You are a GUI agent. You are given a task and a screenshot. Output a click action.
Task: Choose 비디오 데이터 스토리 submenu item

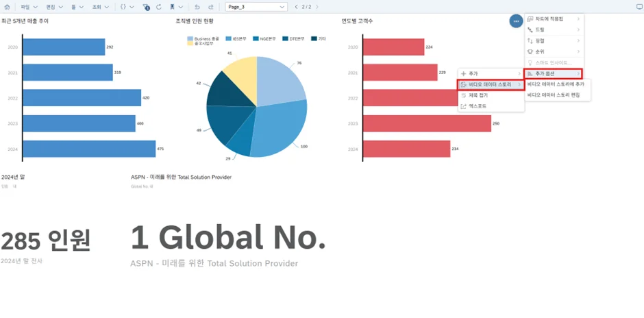[491, 84]
